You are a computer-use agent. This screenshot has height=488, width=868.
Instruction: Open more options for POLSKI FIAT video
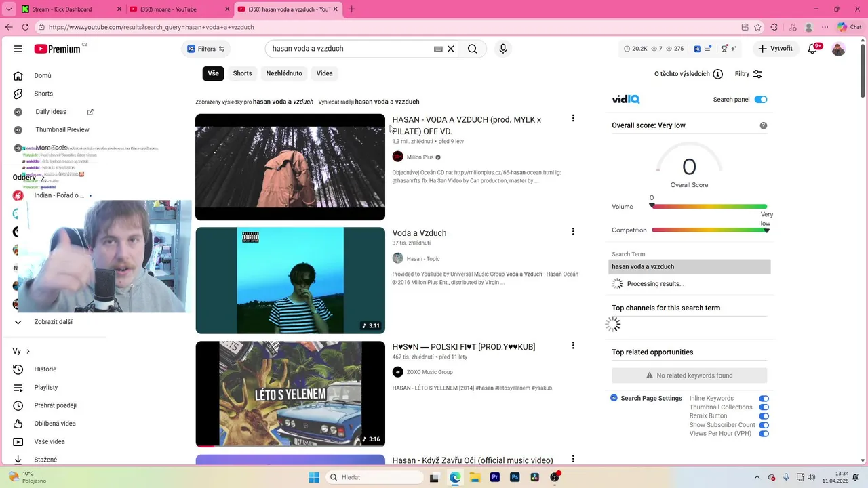[x=573, y=346]
